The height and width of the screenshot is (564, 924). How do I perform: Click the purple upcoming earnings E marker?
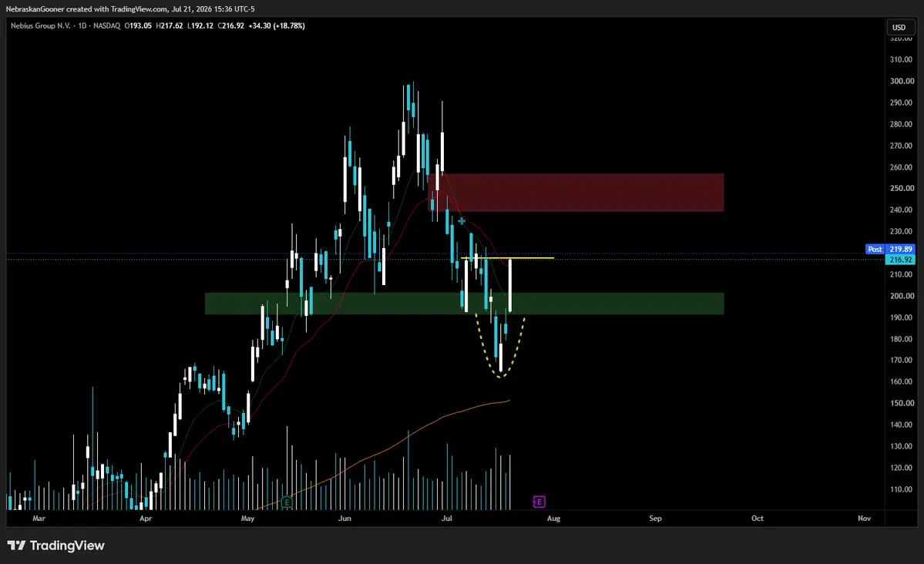point(539,502)
